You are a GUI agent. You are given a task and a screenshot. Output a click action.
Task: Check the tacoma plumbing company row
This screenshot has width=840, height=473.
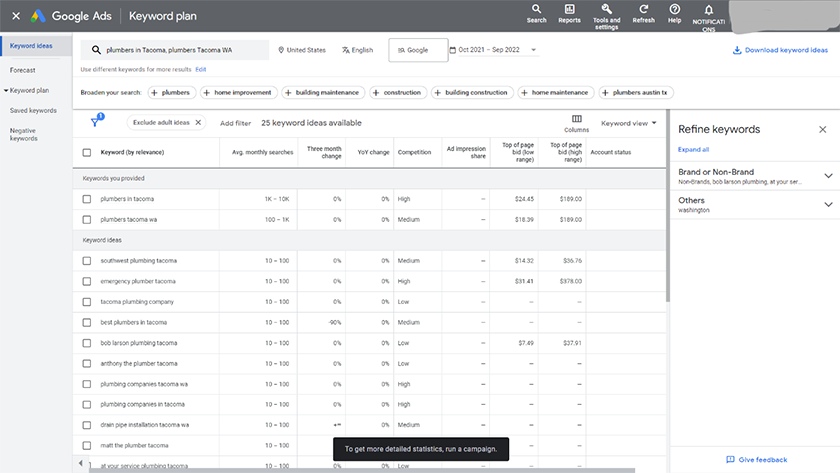[x=87, y=302]
